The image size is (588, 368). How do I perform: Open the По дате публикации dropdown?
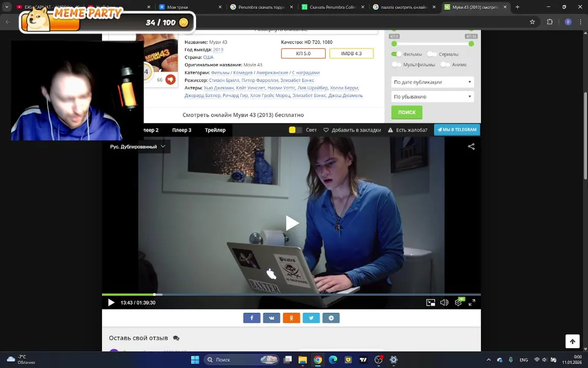[x=432, y=82]
